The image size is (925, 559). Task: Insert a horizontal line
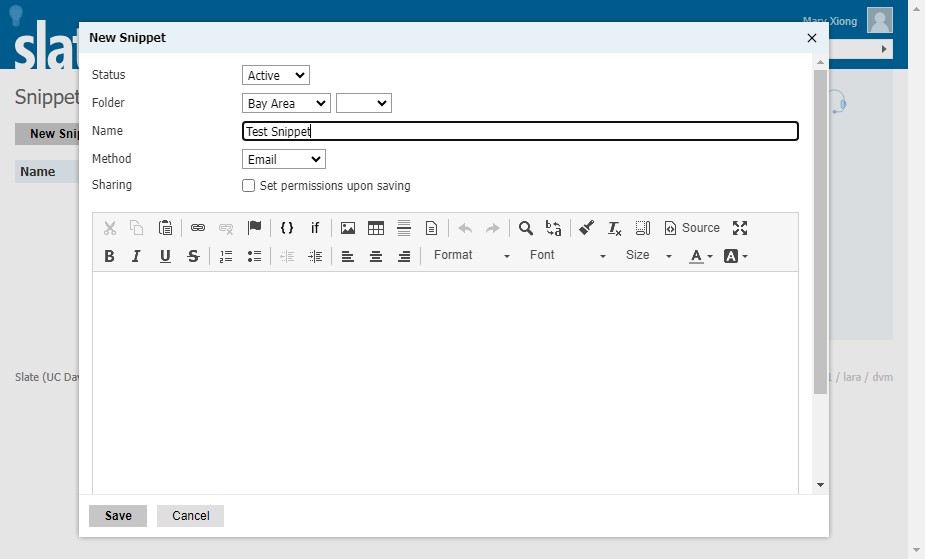pos(404,228)
